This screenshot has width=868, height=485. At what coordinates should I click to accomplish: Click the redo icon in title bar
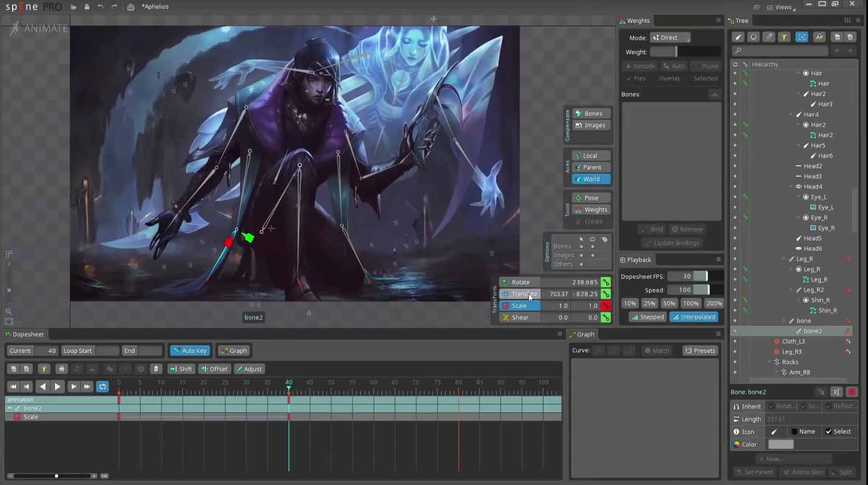pyautogui.click(x=114, y=7)
